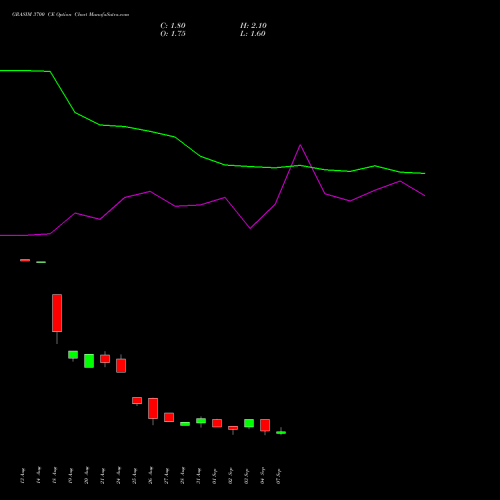The height and width of the screenshot is (500, 500).
Task: Select the tall red candle for 18 Aug
Action: pyautogui.click(x=57, y=313)
